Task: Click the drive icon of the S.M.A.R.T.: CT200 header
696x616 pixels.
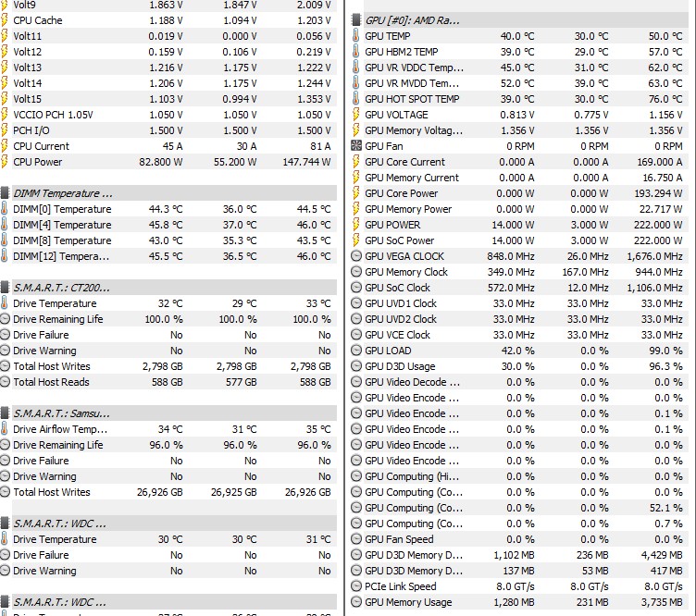Action: (x=5, y=288)
